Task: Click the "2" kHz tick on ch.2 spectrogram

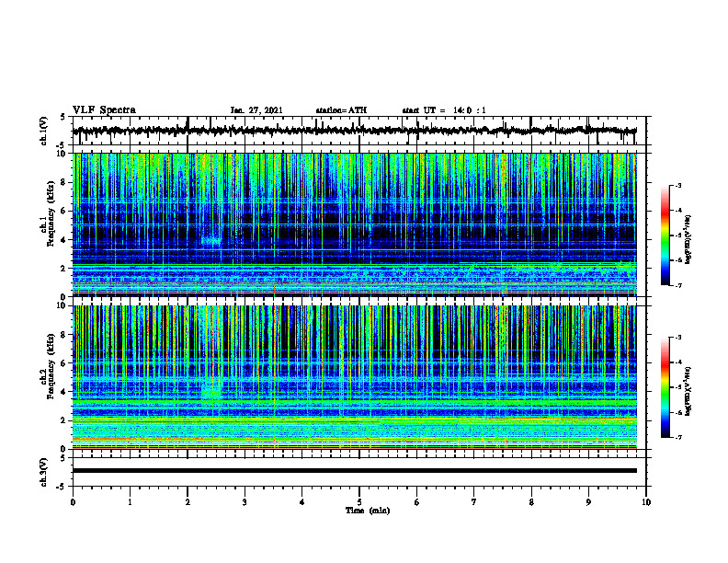Action: (x=64, y=420)
